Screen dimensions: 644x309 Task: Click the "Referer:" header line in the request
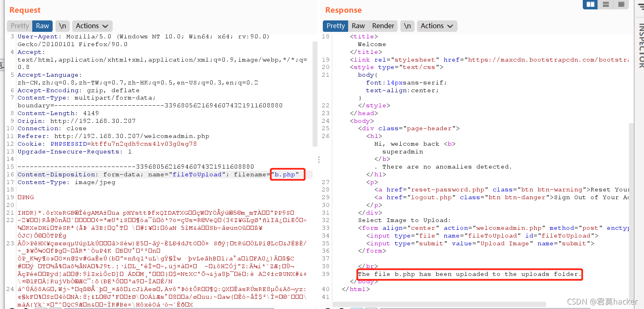[x=113, y=136]
